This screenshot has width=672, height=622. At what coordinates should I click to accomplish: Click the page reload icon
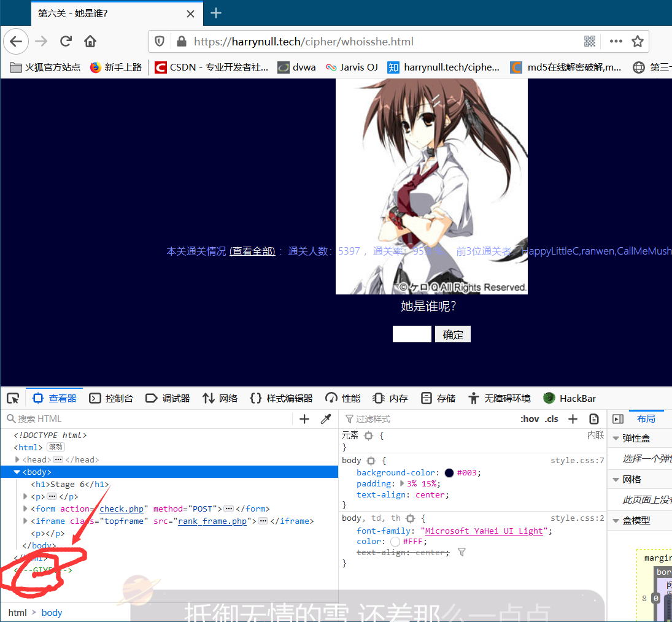point(66,41)
